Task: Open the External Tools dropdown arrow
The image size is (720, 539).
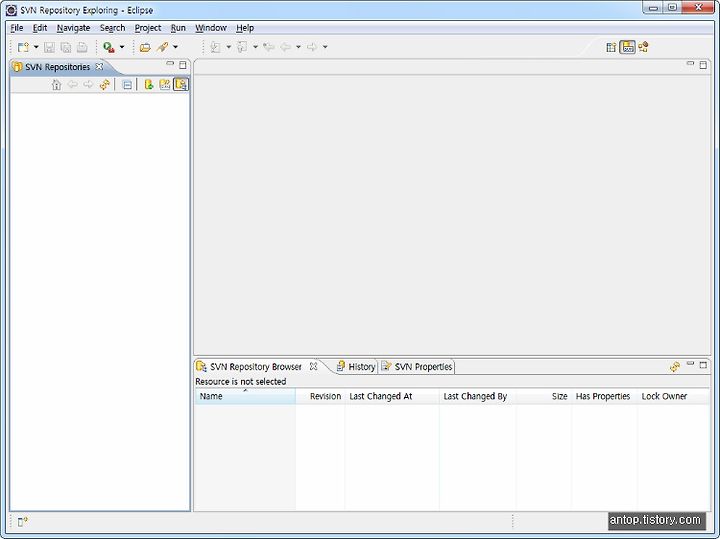Action: pos(122,47)
